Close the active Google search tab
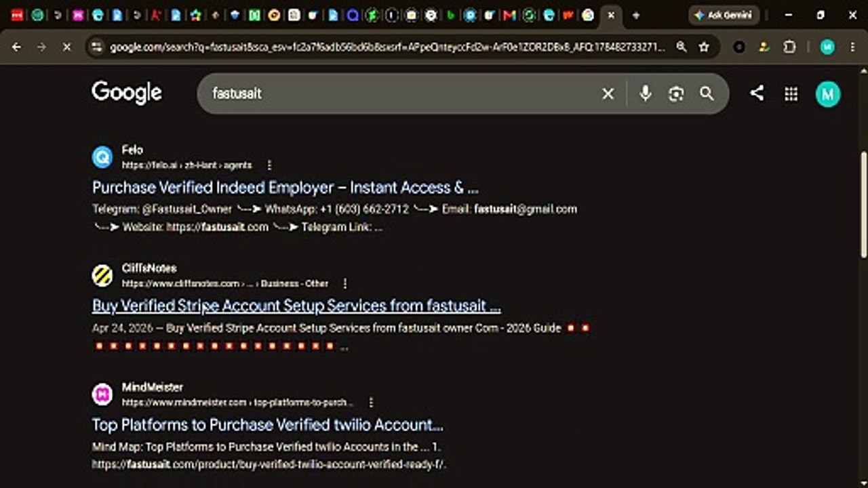Image resolution: width=868 pixels, height=488 pixels. [x=611, y=15]
